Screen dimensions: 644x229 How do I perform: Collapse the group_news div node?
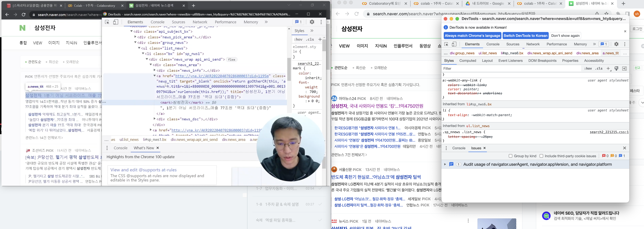[135, 43]
